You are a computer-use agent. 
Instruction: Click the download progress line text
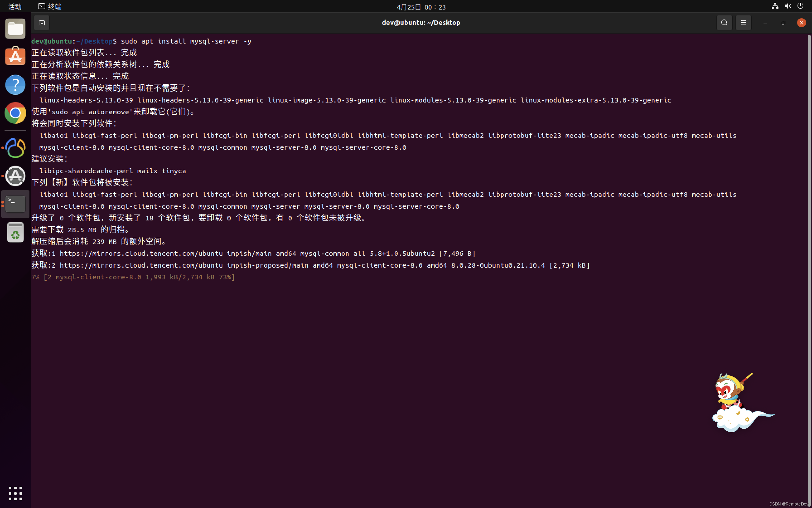click(133, 277)
